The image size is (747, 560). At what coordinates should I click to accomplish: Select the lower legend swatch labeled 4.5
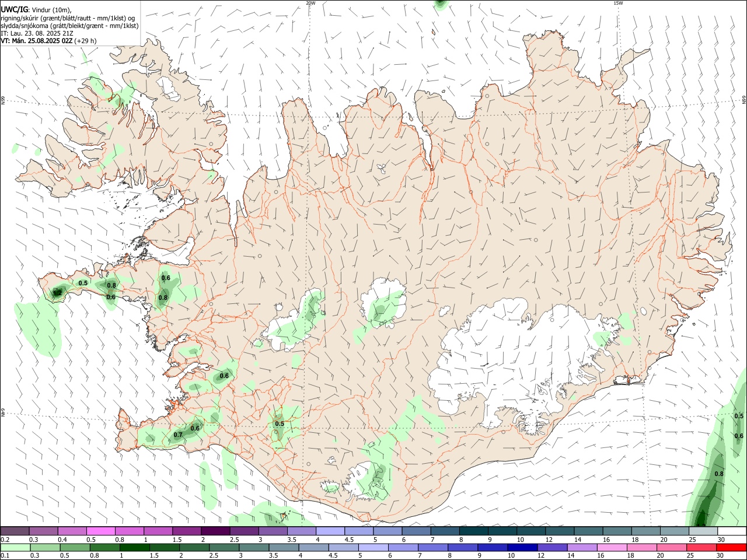344,547
